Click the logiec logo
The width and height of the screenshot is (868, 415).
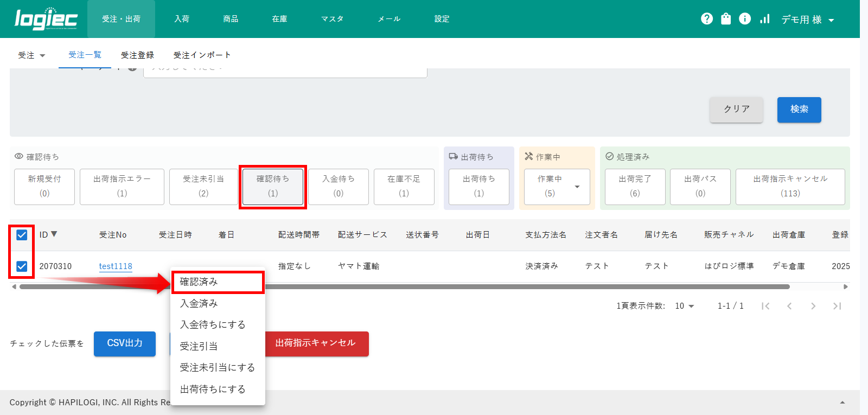click(46, 19)
